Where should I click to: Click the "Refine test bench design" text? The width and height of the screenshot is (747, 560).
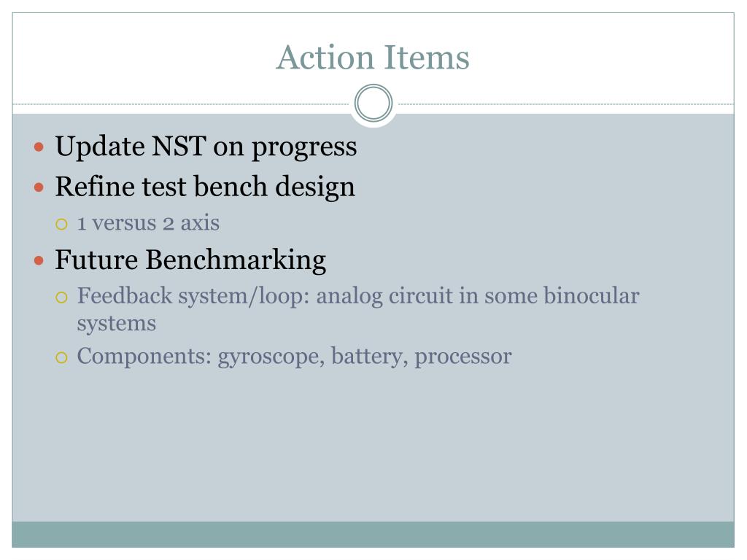[x=205, y=187]
